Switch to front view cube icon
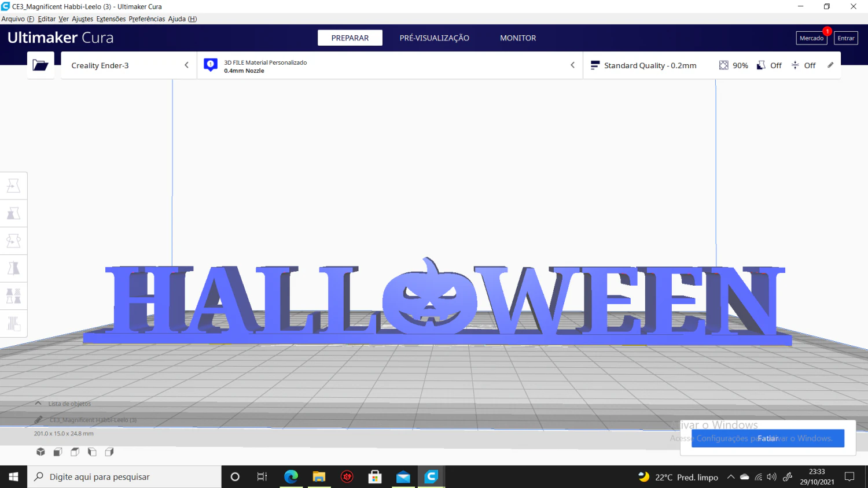The height and width of the screenshot is (488, 868). click(x=58, y=452)
